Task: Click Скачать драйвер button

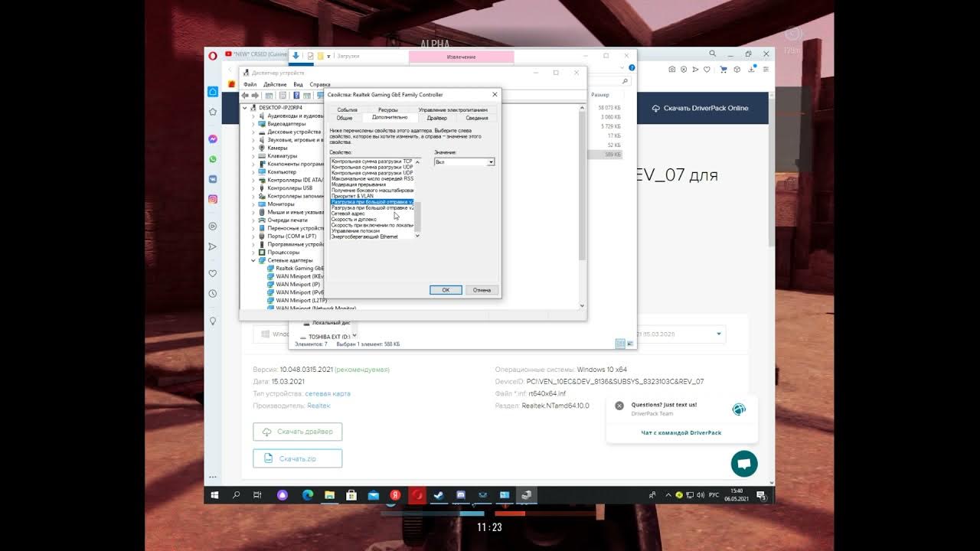Action: pyautogui.click(x=298, y=432)
